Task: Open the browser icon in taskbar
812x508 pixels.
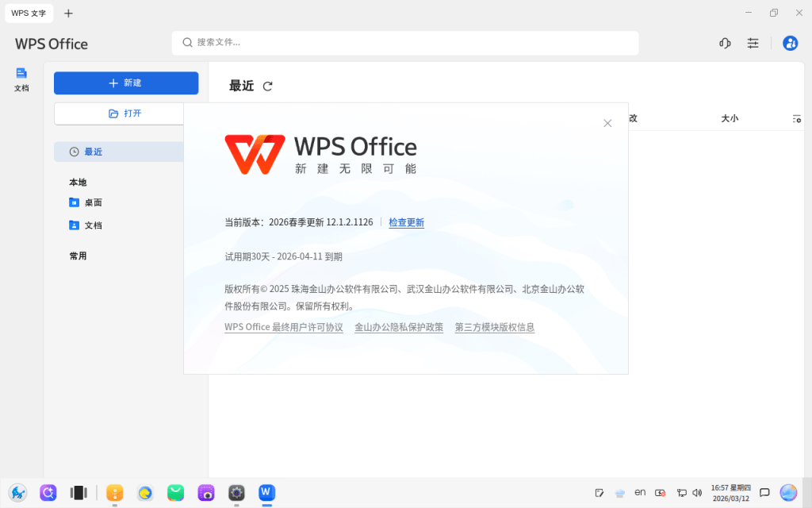Action: tap(145, 492)
